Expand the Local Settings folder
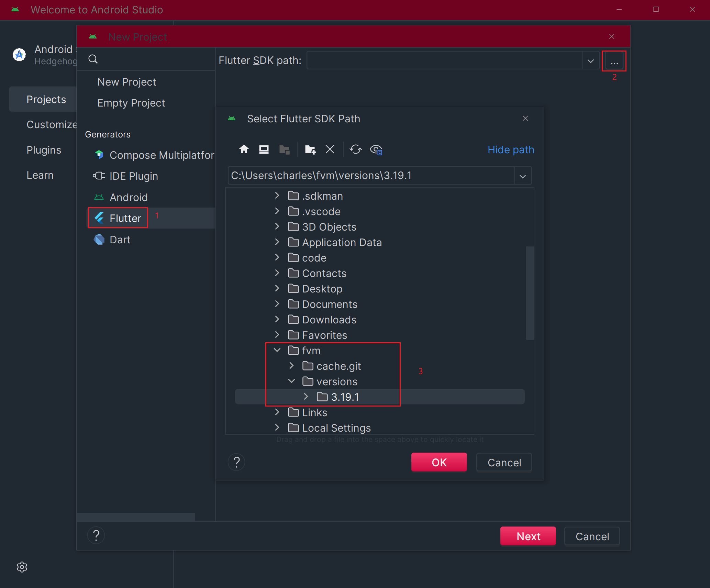The width and height of the screenshot is (710, 588). pos(277,428)
